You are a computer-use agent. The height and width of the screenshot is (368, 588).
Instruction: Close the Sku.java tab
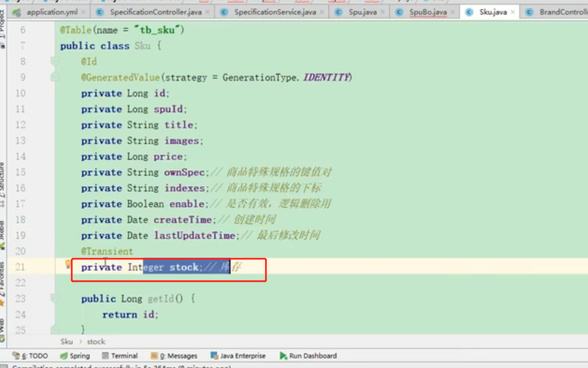(x=513, y=12)
